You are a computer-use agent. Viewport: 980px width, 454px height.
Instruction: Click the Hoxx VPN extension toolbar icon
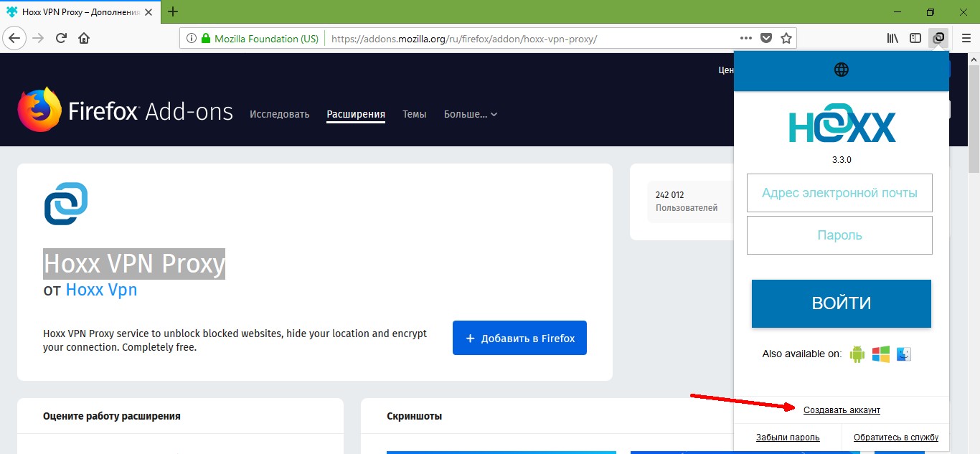[x=938, y=38]
